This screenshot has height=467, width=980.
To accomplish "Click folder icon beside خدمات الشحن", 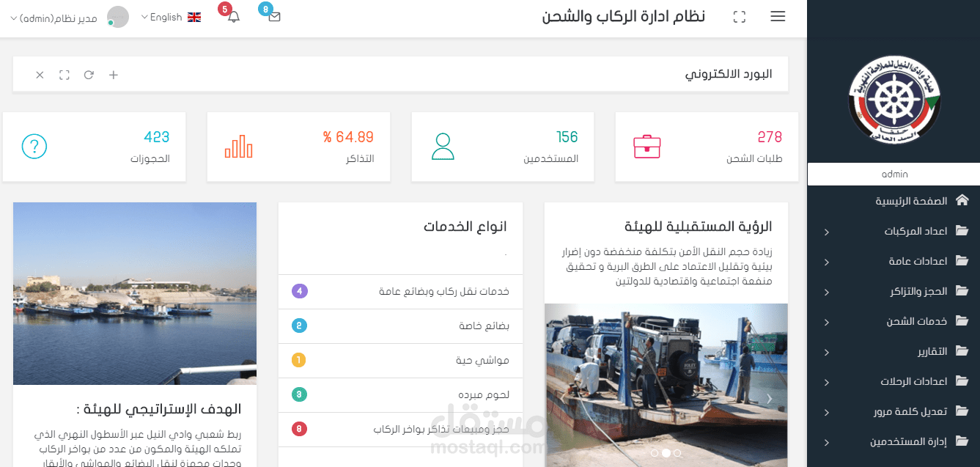I will point(962,321).
